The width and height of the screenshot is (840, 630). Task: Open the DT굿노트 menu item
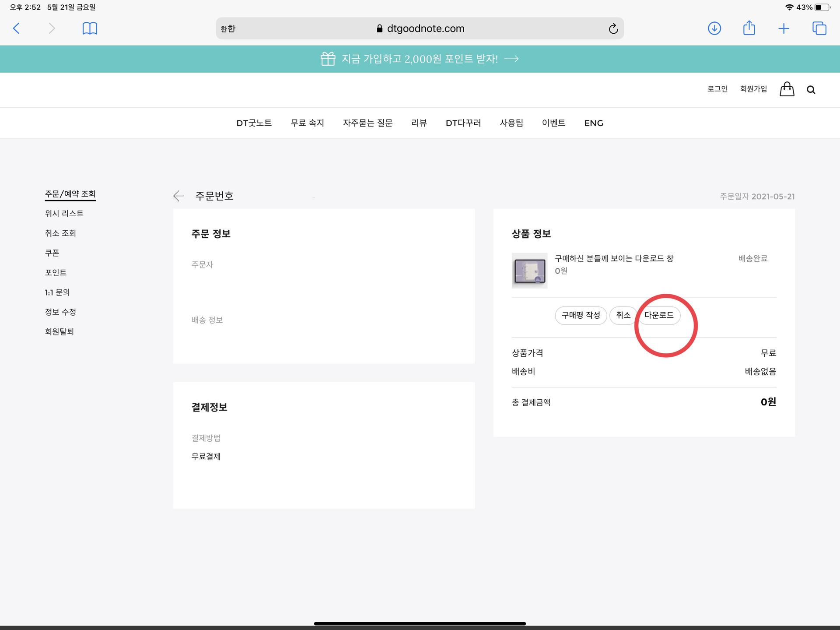[254, 123]
